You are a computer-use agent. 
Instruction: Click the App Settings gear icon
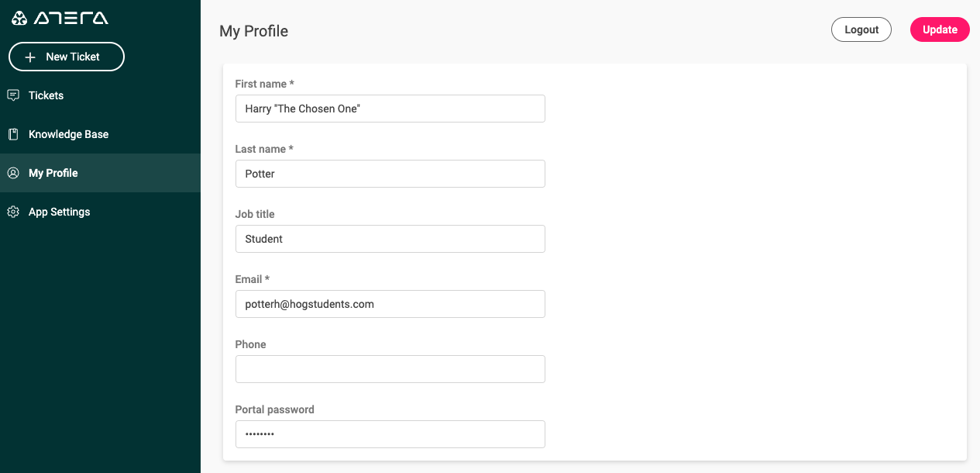coord(13,212)
